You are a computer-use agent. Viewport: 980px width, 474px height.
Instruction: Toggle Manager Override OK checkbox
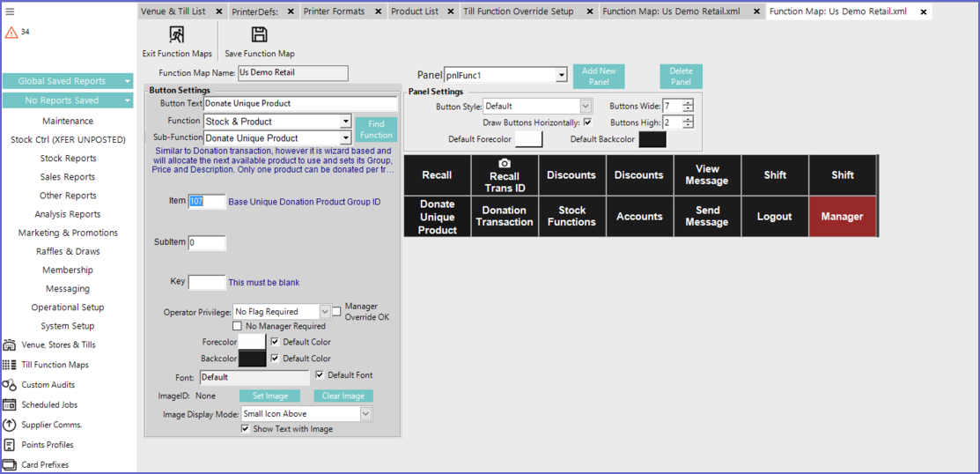pyautogui.click(x=336, y=311)
